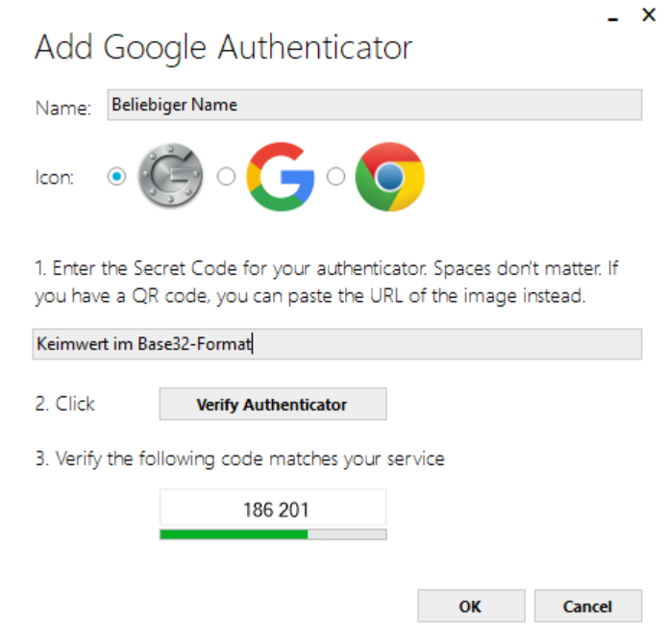The image size is (666, 644).
Task: Select the Google G icon radio button
Action: tap(226, 177)
